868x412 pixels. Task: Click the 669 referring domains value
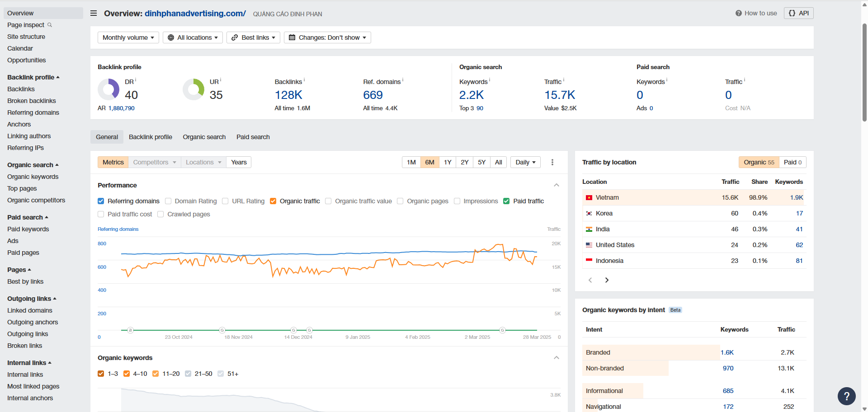coord(373,95)
